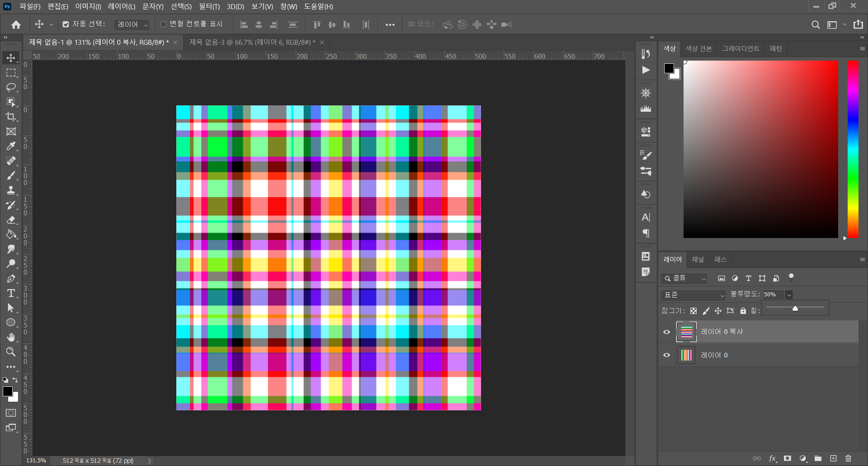The width and height of the screenshot is (868, 466).
Task: Select the Lasso tool
Action: 11,87
